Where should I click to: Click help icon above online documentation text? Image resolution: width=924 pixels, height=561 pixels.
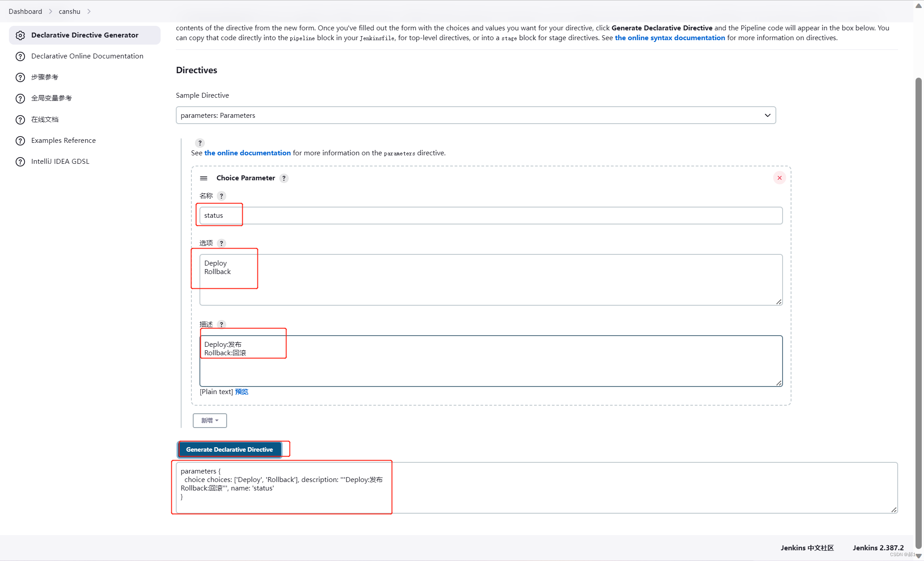click(200, 143)
